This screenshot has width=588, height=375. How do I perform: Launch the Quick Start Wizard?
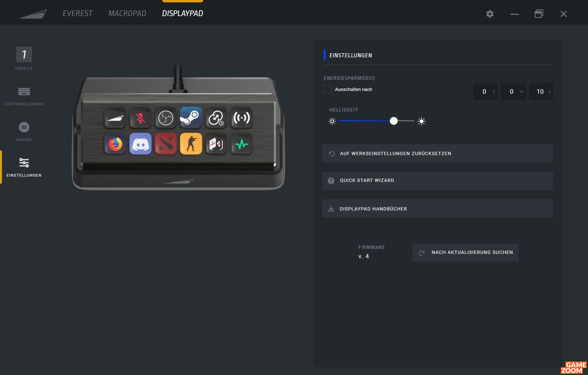point(437,180)
